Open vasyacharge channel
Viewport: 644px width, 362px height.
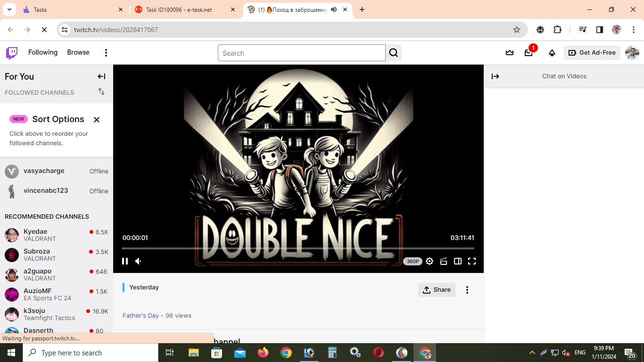tap(57, 172)
